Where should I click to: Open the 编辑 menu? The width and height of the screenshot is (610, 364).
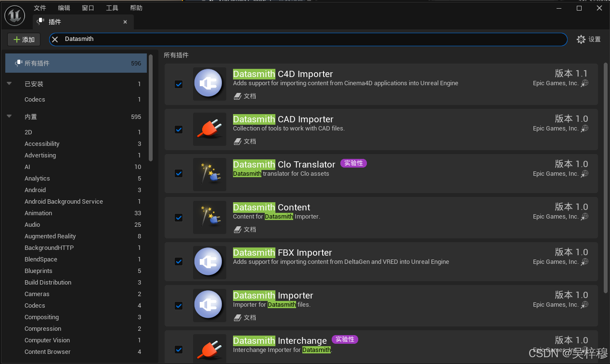point(64,8)
